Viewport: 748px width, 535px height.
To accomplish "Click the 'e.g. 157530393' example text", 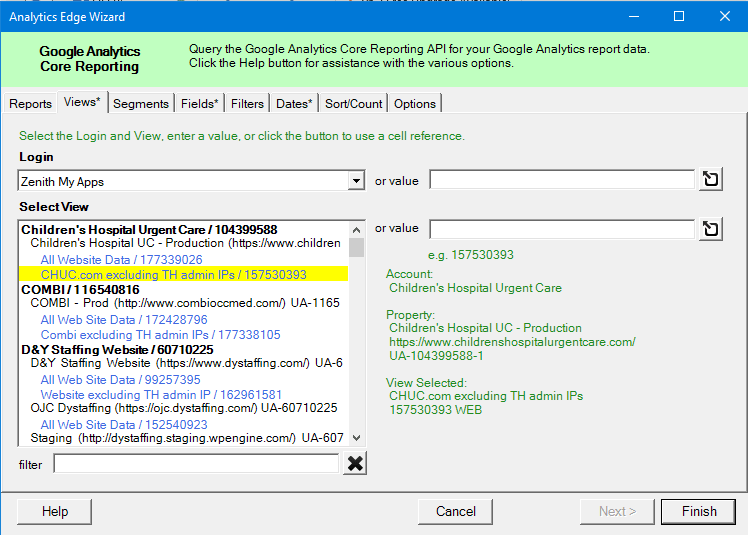I will 470,255.
